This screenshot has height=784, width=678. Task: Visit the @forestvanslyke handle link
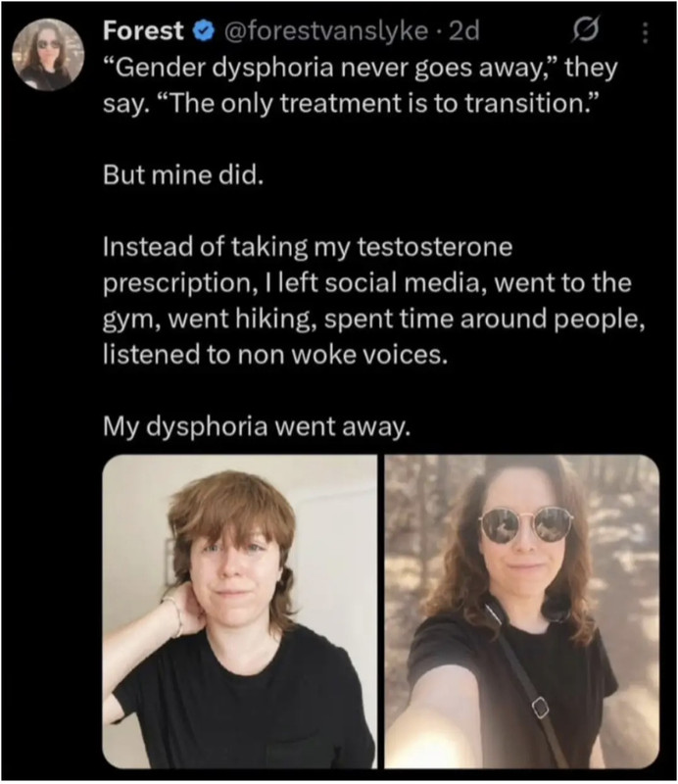[x=326, y=31]
